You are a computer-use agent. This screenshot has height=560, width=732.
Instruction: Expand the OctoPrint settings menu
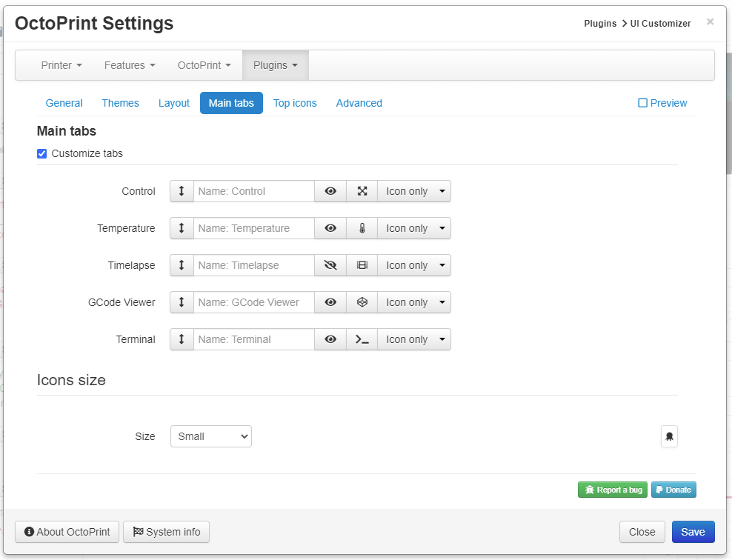[204, 65]
